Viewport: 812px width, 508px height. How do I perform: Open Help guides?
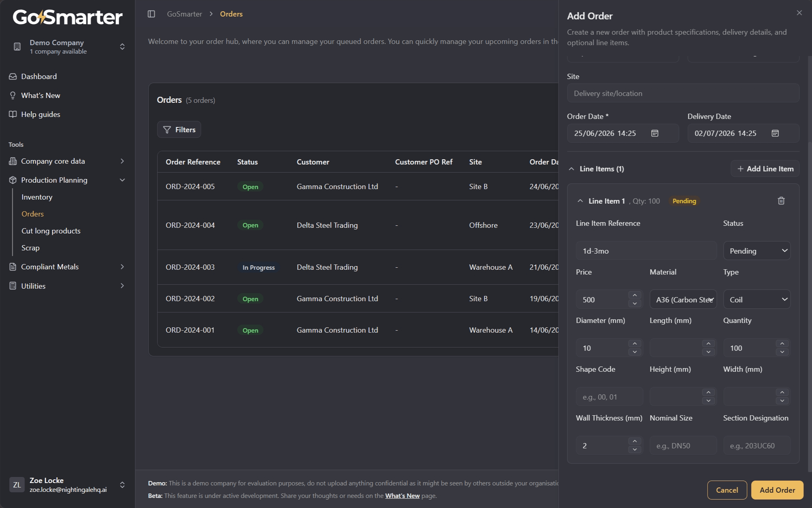pos(40,115)
